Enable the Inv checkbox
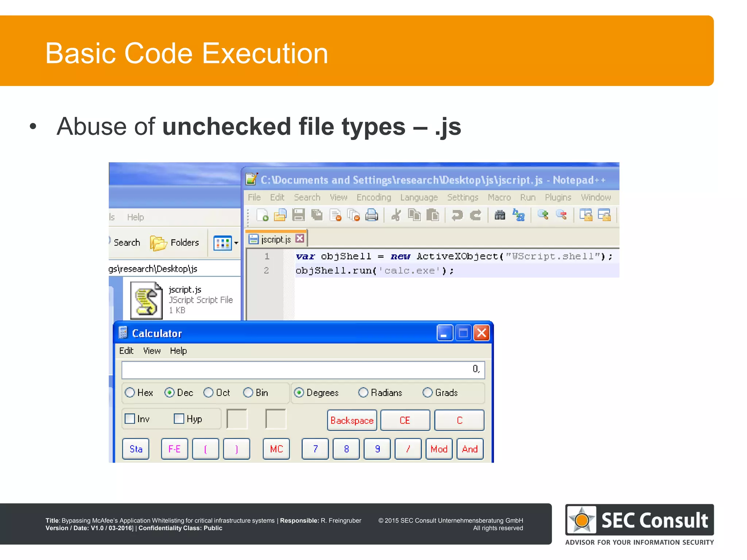Image resolution: width=747 pixels, height=560 pixels. coord(130,419)
